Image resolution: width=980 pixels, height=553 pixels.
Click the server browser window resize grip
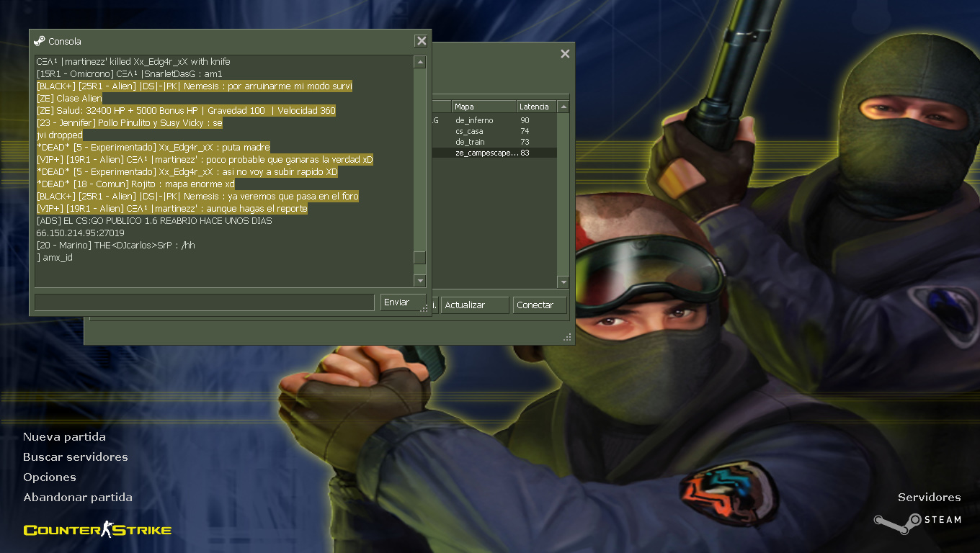568,337
